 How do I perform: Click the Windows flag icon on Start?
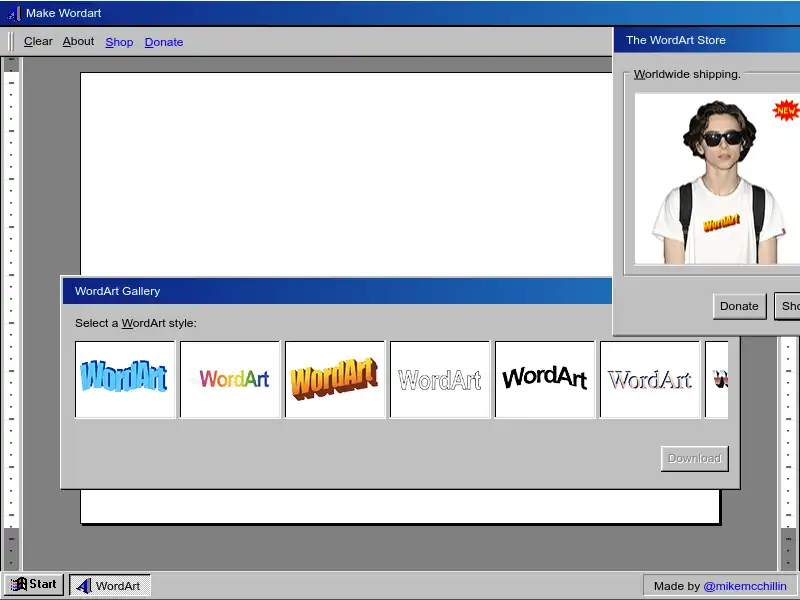[x=19, y=584]
